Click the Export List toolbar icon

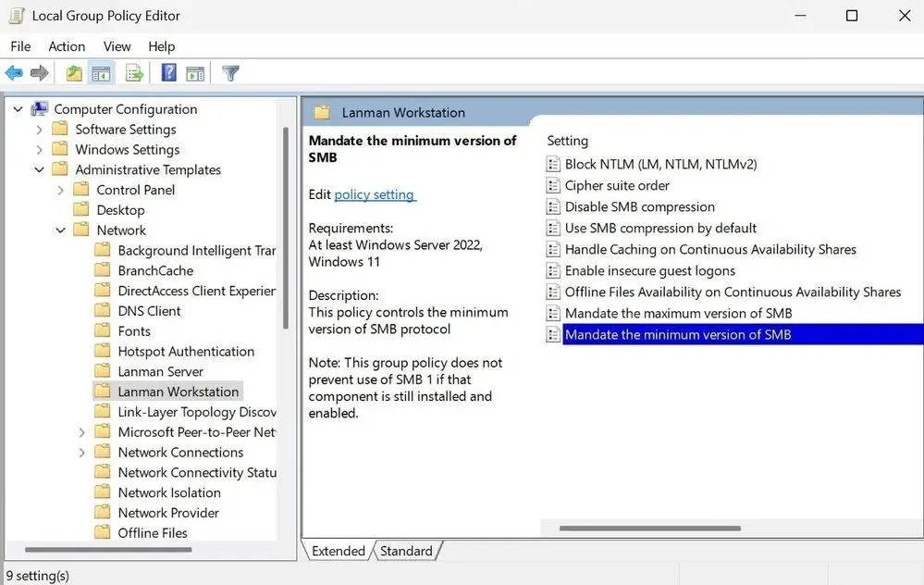coord(134,73)
